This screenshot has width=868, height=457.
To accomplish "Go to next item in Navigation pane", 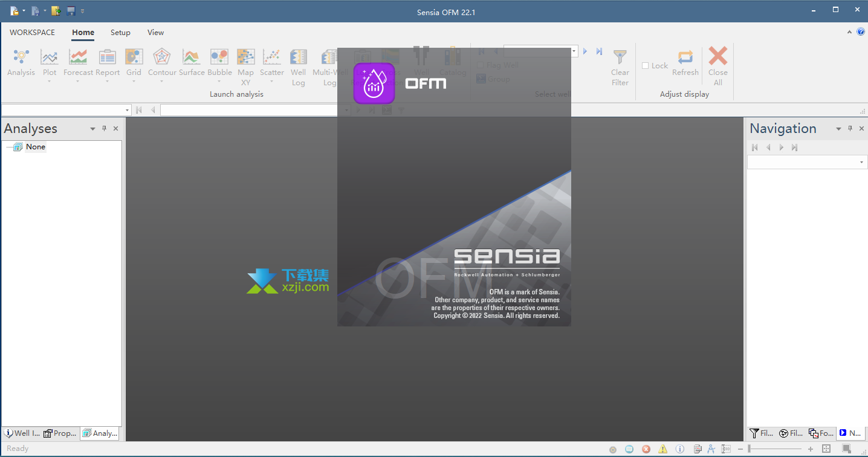I will (x=782, y=147).
